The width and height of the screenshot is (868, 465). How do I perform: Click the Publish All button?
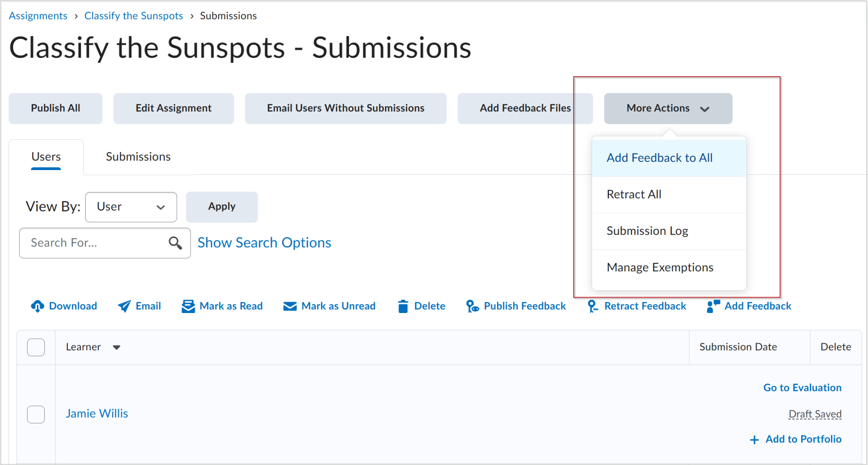55,108
